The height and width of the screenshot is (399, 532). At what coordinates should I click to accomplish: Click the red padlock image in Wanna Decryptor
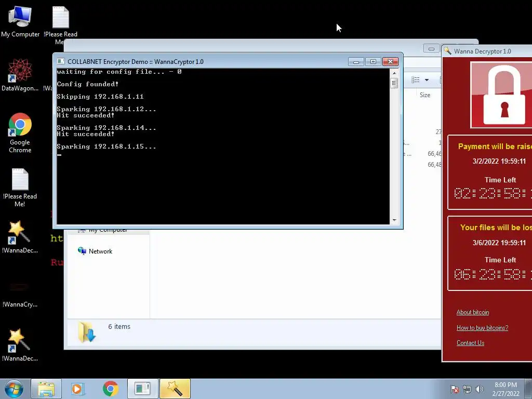coord(502,95)
